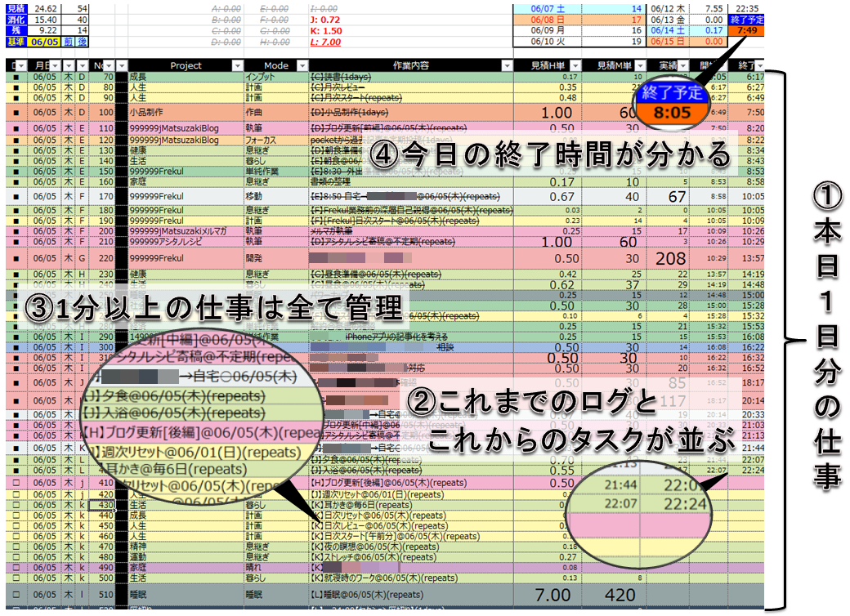Toggle the checked box for row 100 小品制作

click(16, 112)
